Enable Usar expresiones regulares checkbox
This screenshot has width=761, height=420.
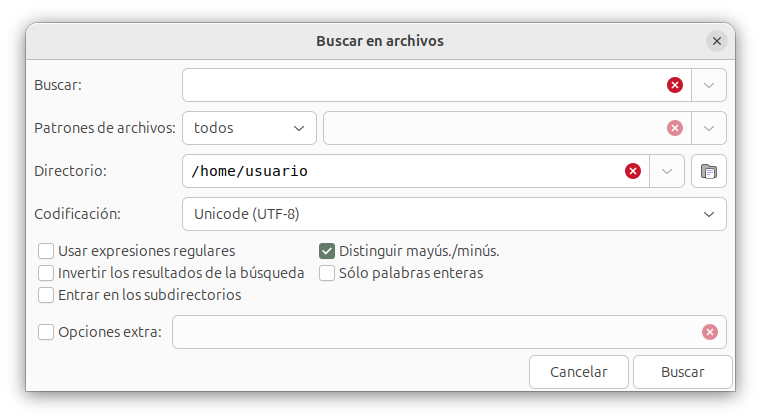[46, 251]
